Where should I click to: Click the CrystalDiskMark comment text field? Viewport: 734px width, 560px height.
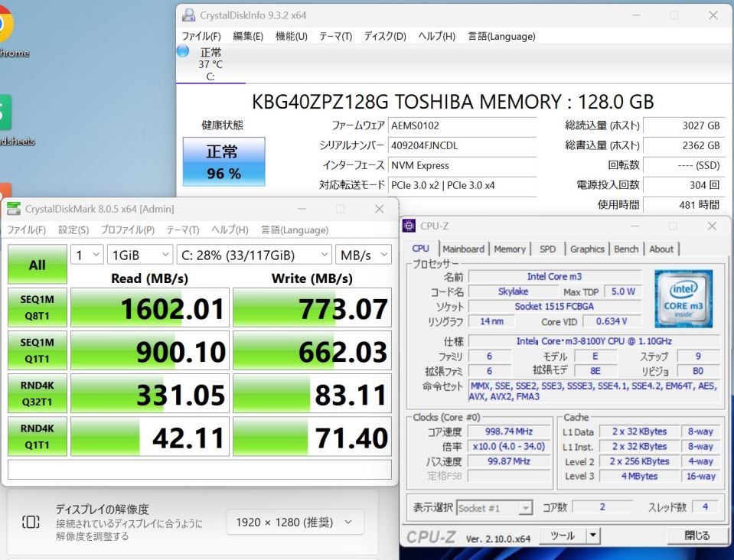[x=200, y=470]
